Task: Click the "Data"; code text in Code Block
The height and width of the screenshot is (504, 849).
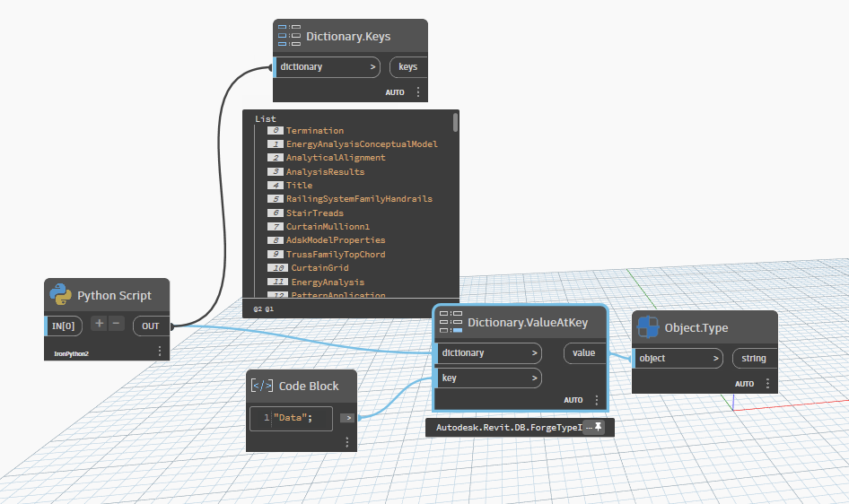Action: [293, 418]
